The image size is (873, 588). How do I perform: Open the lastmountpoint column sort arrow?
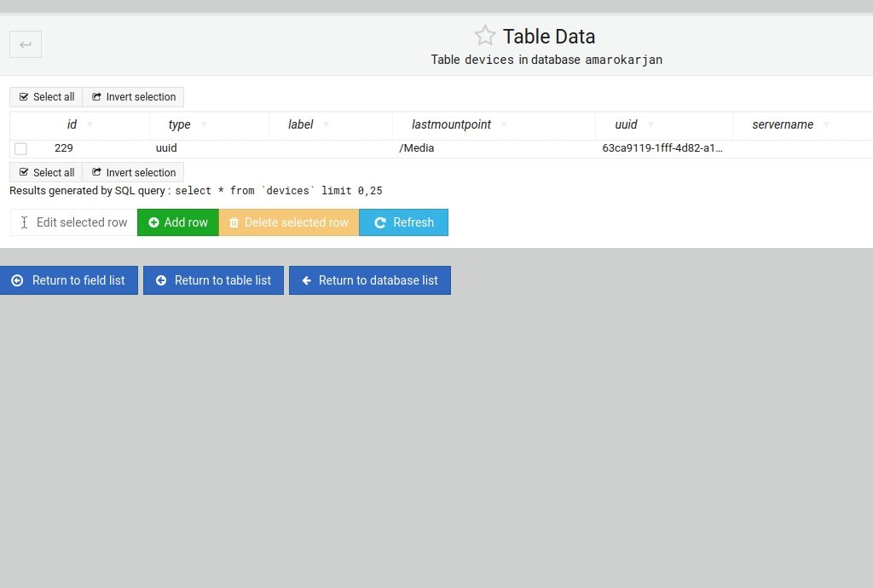(x=504, y=125)
